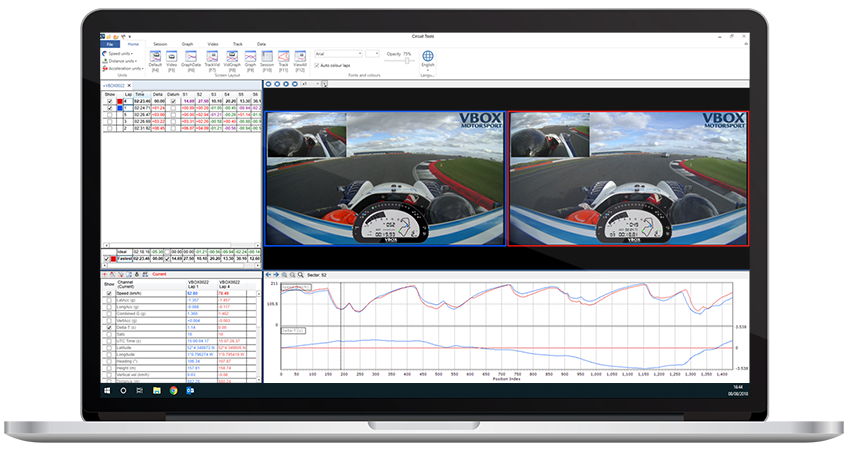Open File Explorer from taskbar

(x=157, y=390)
